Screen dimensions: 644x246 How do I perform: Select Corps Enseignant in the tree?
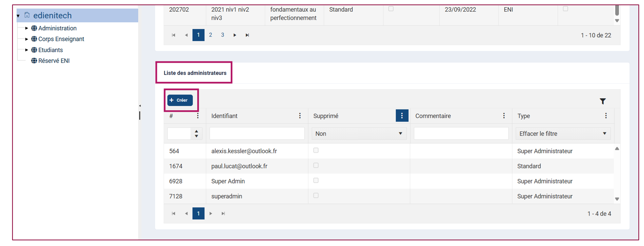61,39
